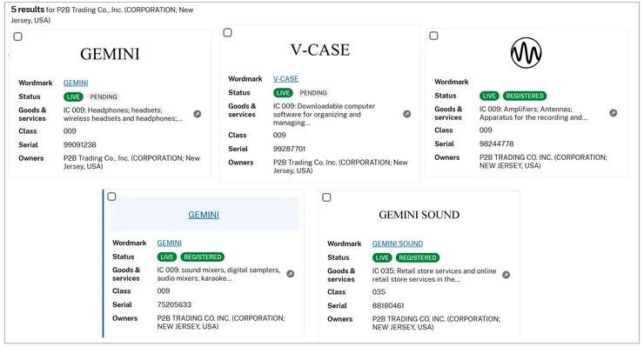This screenshot has width=644, height=347.
Task: Expand goods details on GEMINI SOUND card
Action: [x=506, y=275]
